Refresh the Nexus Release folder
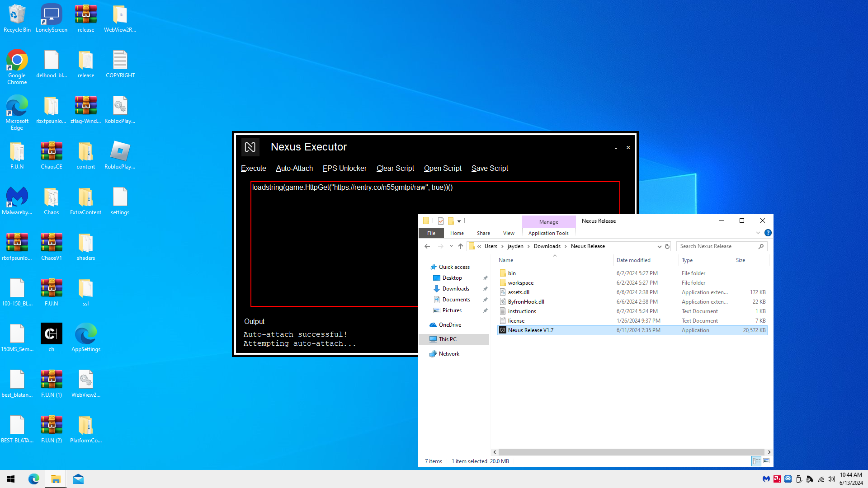This screenshot has height=488, width=868. (667, 246)
